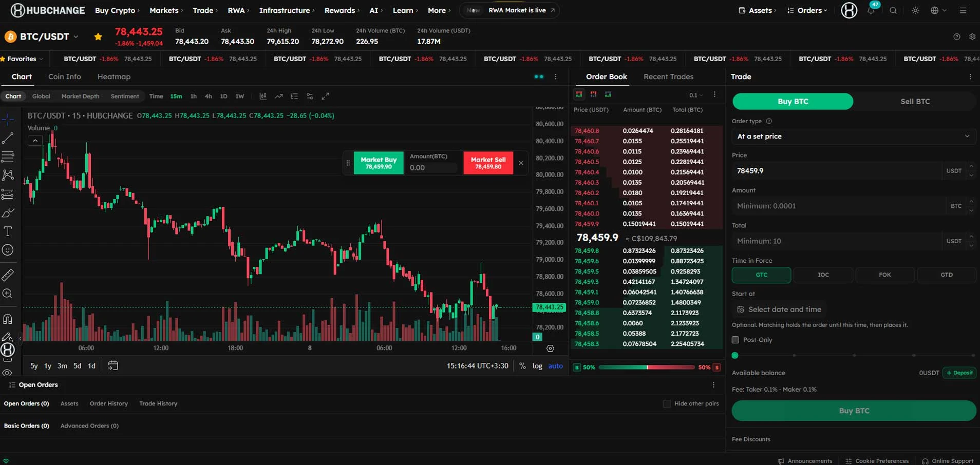Open the Infrastructure menu
The width and height of the screenshot is (980, 465).
(287, 10)
